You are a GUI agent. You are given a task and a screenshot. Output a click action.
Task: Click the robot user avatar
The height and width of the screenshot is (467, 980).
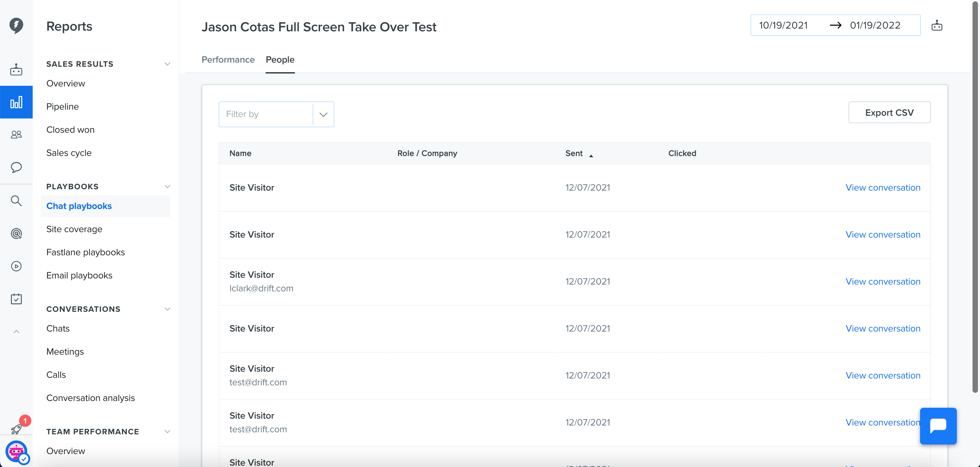(16, 452)
